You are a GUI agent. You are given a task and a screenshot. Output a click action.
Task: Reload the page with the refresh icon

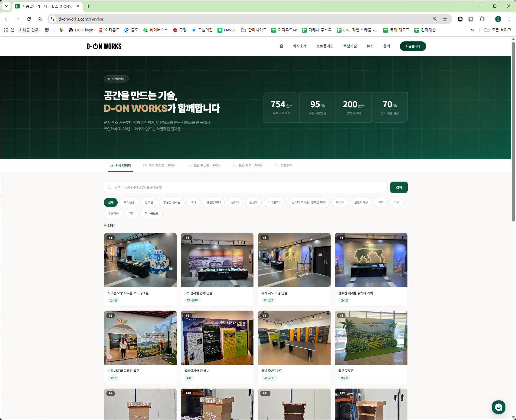29,19
